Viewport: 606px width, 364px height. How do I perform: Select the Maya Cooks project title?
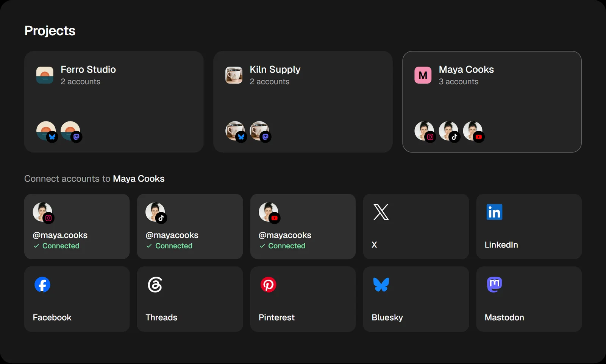click(466, 70)
